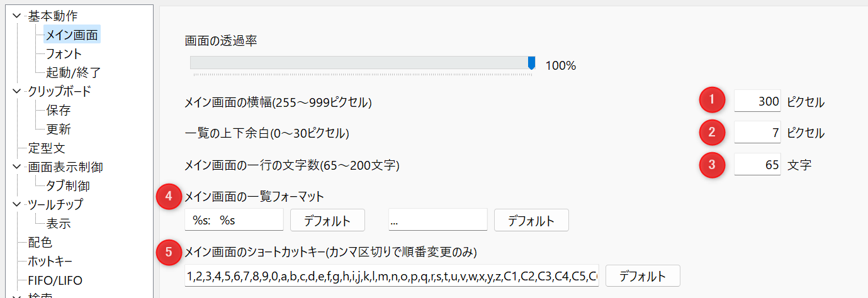Click デフォルト button next to %s: %s field
The width and height of the screenshot is (868, 298).
point(327,220)
